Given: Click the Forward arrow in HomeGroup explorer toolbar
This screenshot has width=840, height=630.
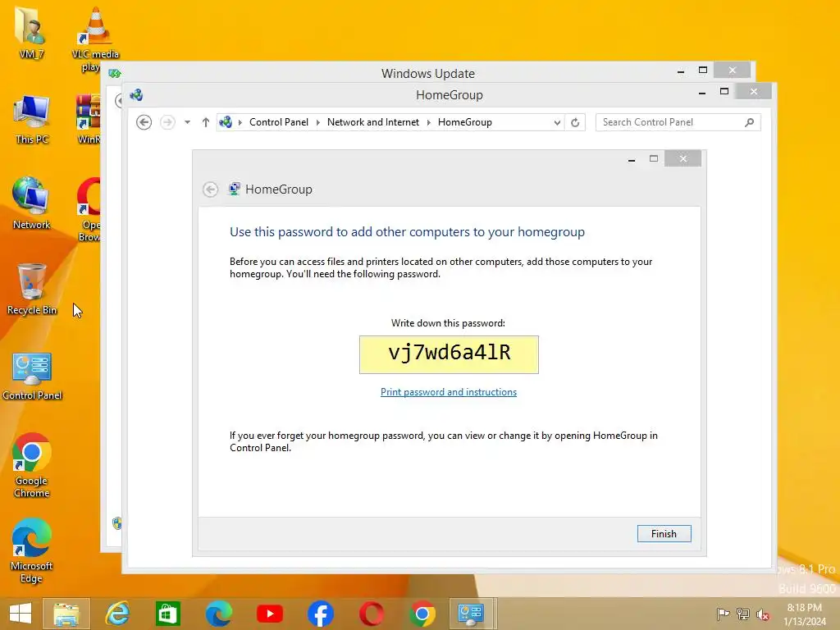Looking at the screenshot, I should click(x=167, y=122).
